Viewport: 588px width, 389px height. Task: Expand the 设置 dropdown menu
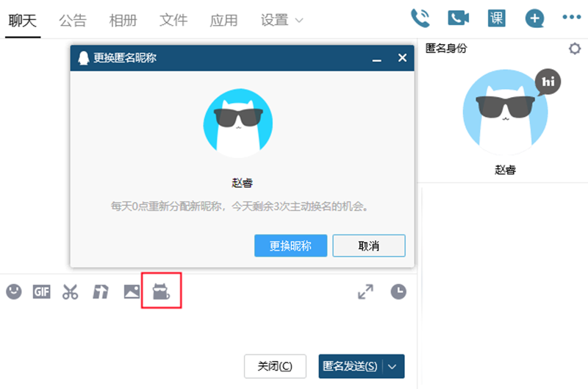tap(282, 20)
